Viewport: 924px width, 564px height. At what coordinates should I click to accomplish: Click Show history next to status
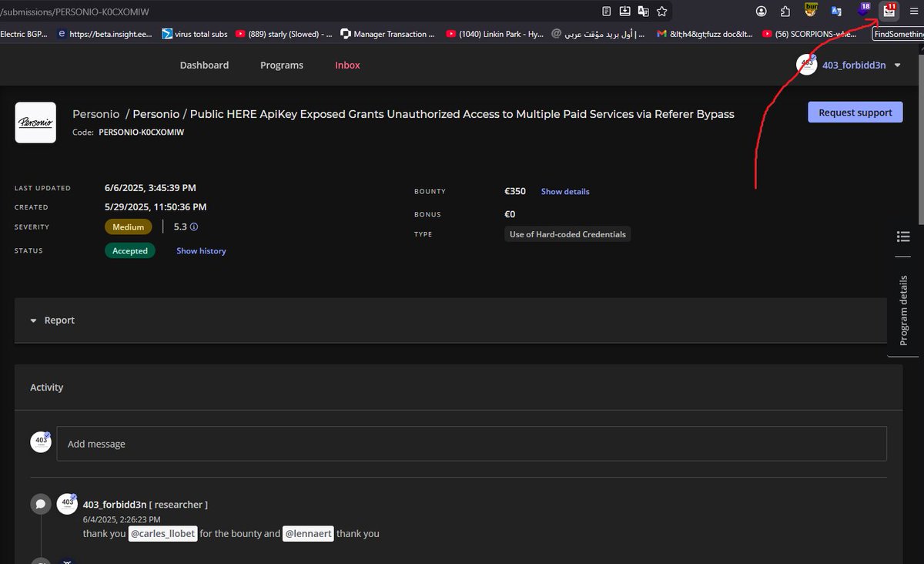click(x=201, y=251)
